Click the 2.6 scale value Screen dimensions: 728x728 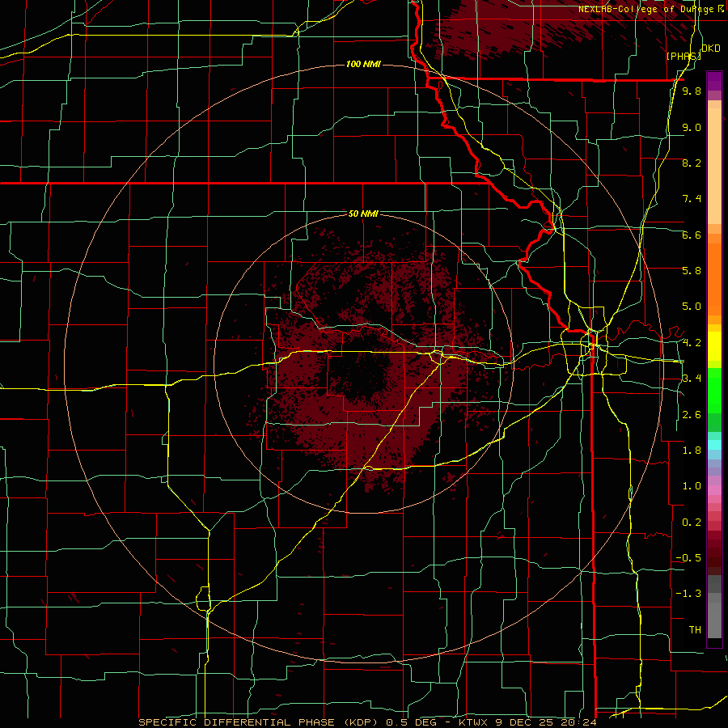pos(692,415)
